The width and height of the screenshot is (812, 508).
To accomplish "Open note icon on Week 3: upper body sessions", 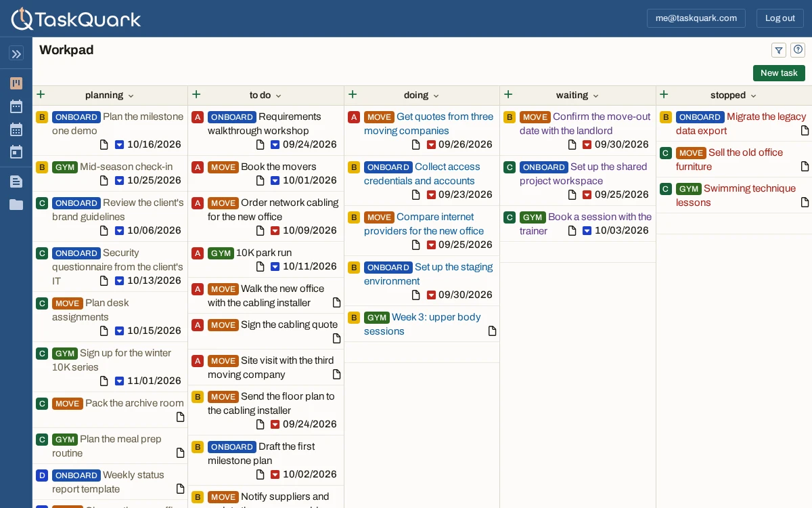I will pyautogui.click(x=493, y=331).
